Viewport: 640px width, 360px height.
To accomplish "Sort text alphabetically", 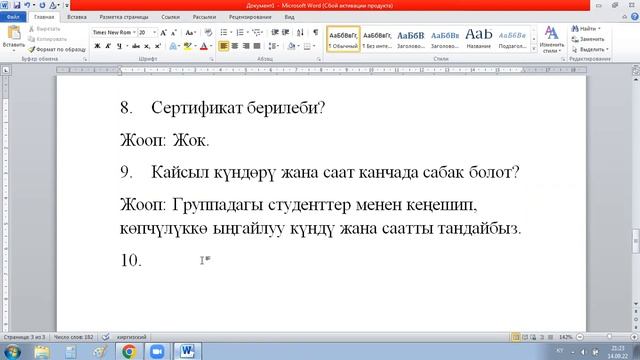I will 300,32.
